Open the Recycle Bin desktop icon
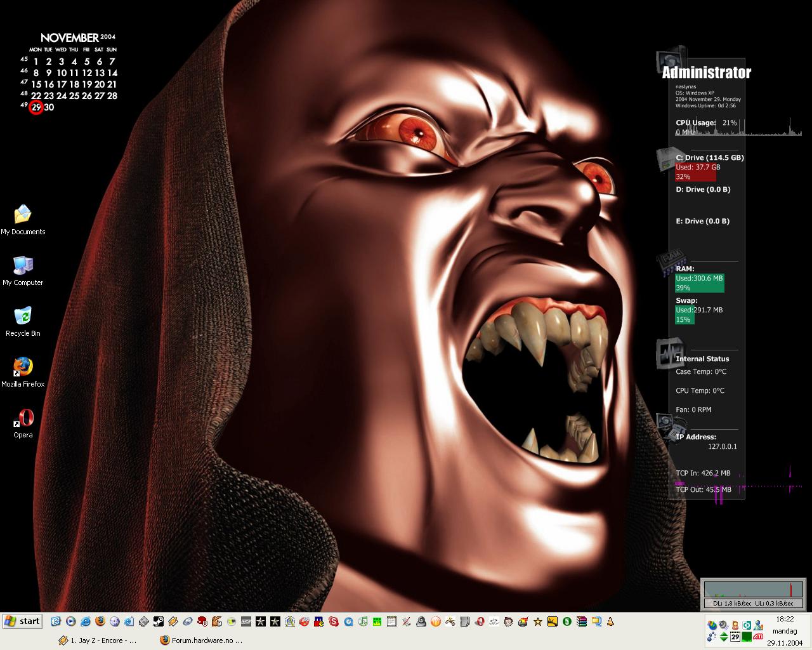Viewport: 812px width, 650px height. 23,321
